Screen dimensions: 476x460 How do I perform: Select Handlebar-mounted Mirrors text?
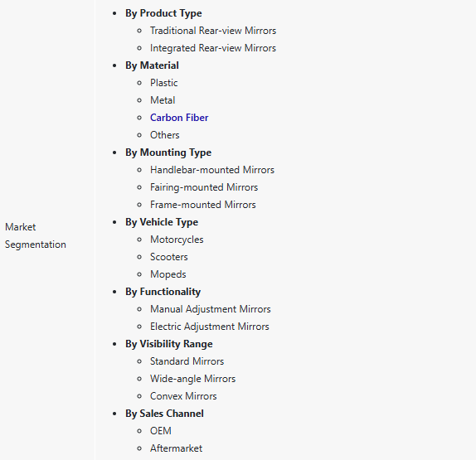click(212, 170)
